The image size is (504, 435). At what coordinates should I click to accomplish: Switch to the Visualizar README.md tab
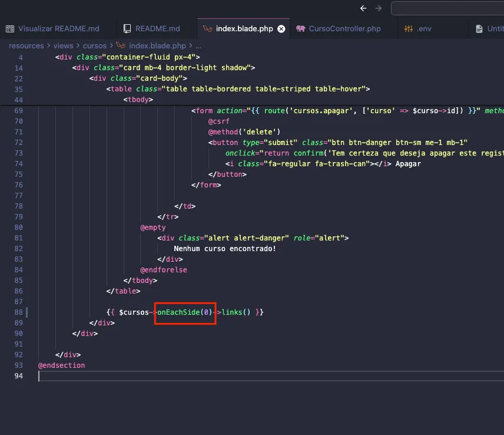(58, 28)
